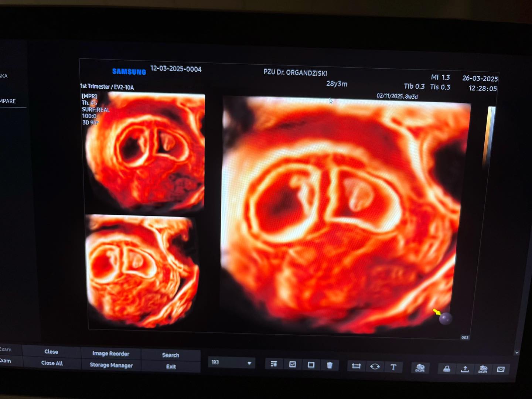Click the favorites list icon in toolbar
This screenshot has height=399, width=532.
(274, 364)
